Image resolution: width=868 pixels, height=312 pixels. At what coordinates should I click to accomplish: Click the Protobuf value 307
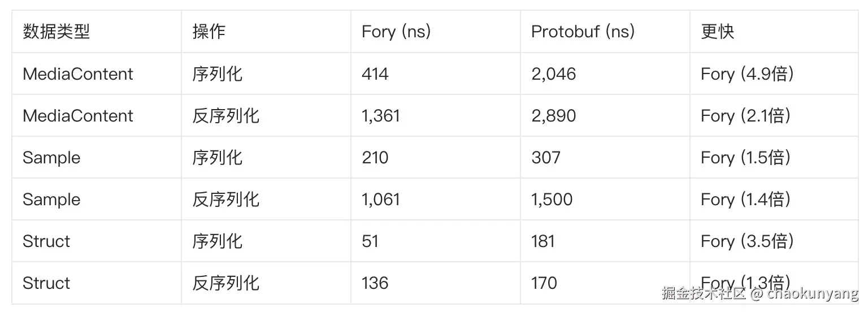[546, 158]
